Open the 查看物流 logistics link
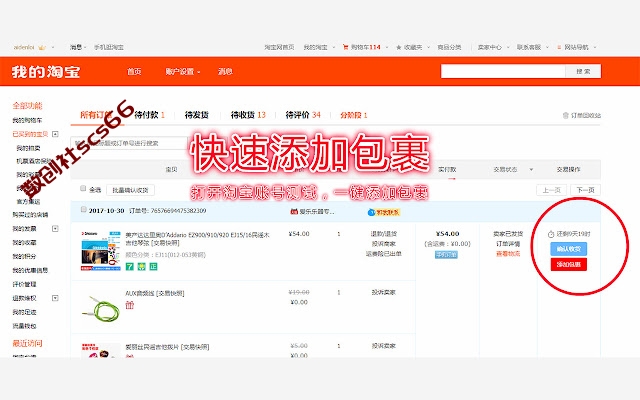 coord(508,254)
